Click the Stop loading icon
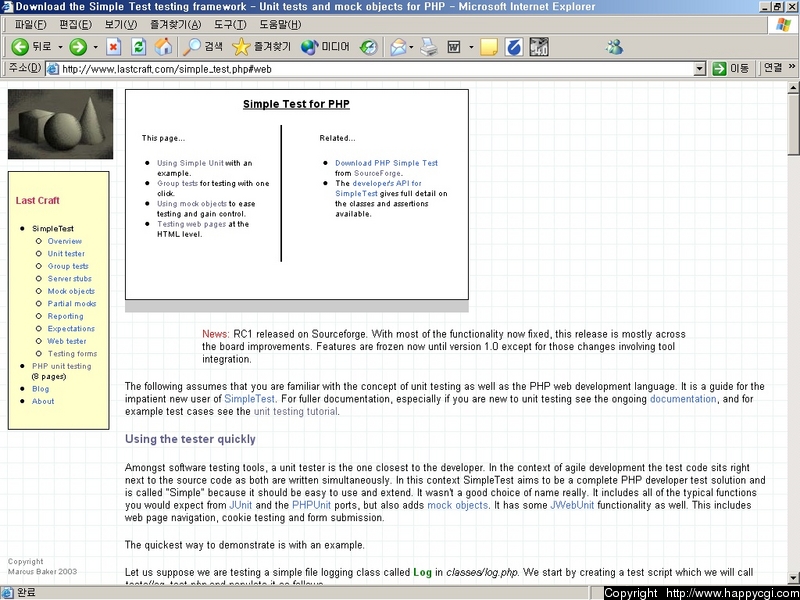Viewport: 800px width, 600px height. pyautogui.click(x=113, y=47)
